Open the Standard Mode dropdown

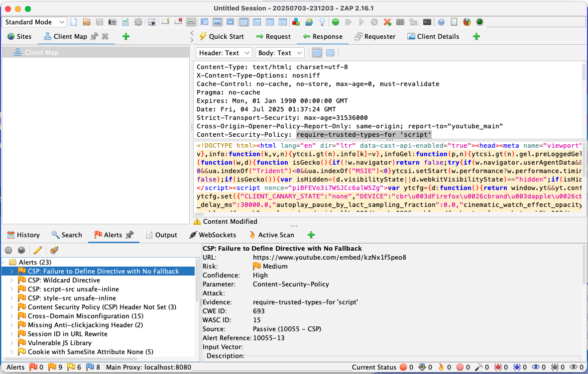[34, 22]
